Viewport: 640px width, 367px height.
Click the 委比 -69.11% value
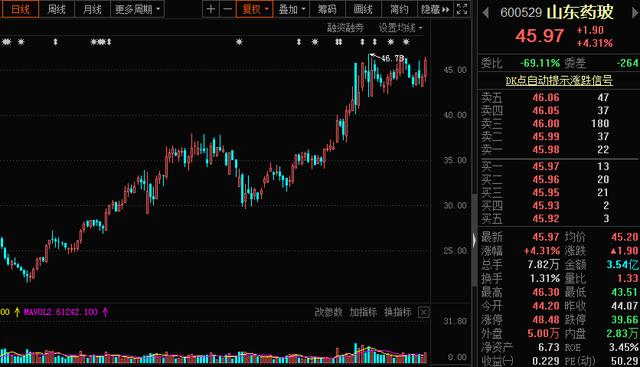pos(540,63)
